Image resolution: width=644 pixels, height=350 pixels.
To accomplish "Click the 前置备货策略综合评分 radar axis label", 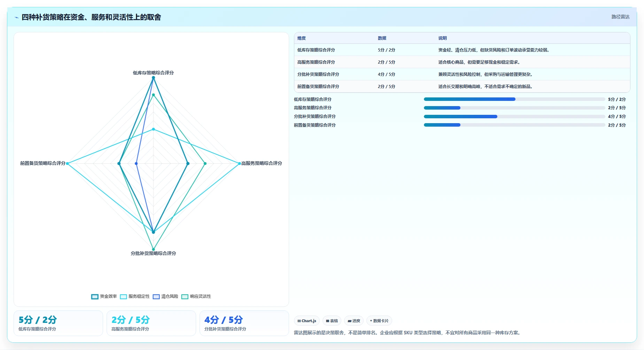I will (43, 163).
